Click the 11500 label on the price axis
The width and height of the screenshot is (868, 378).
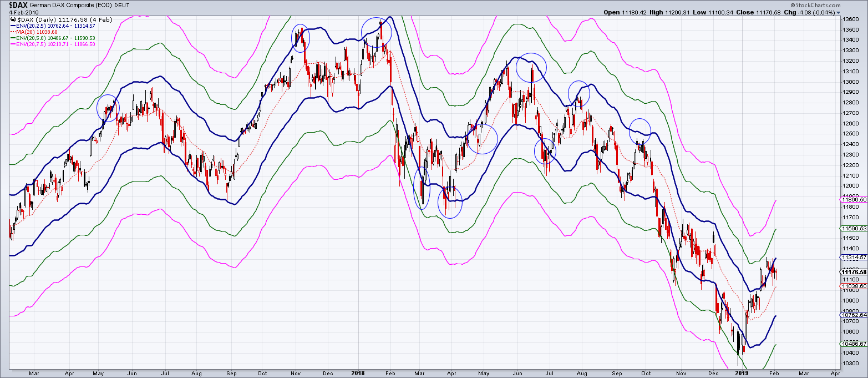click(x=851, y=238)
